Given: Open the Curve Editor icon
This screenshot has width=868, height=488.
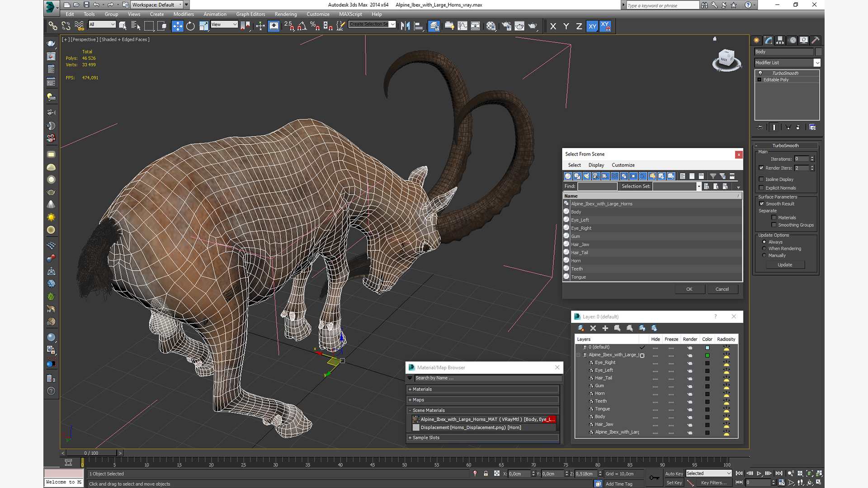Looking at the screenshot, I should pos(462,26).
